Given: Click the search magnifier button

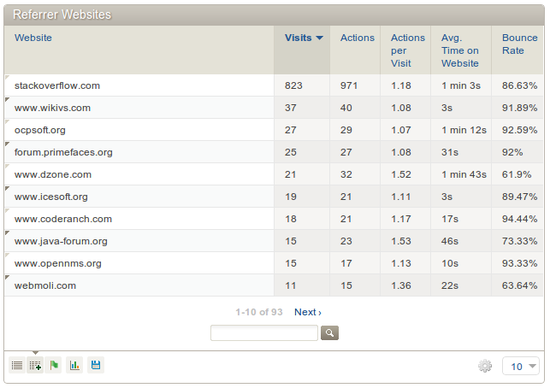Looking at the screenshot, I should pos(330,333).
